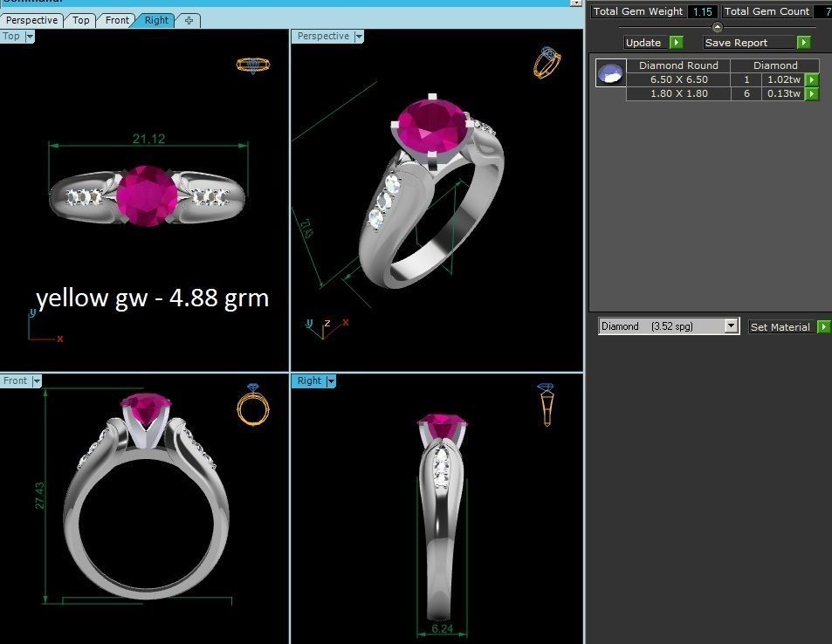
Task: Click the 6.24 dimension in Right view
Action: pos(442,629)
